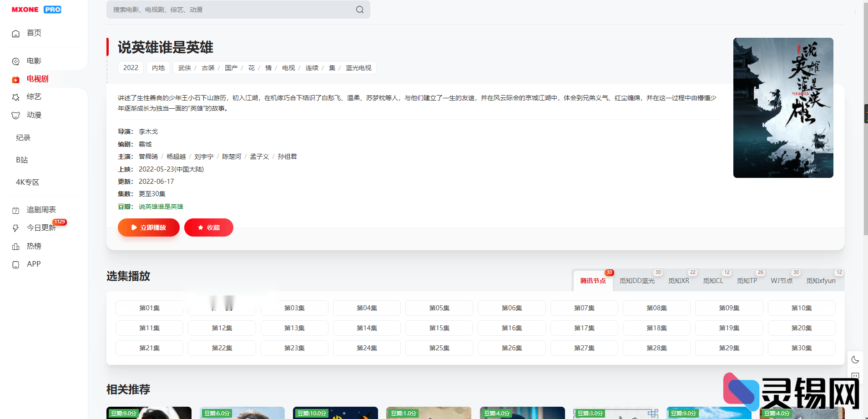Open 动漫 via the bear icon

click(16, 115)
